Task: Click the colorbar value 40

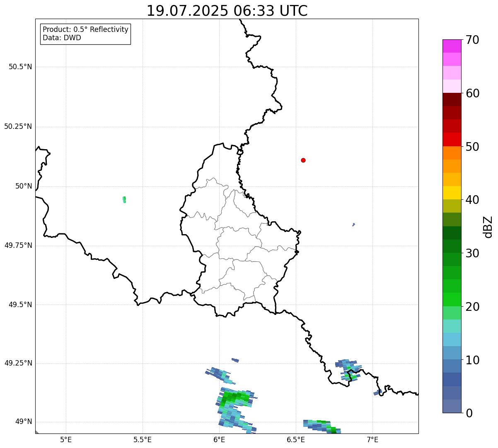Action: (472, 200)
